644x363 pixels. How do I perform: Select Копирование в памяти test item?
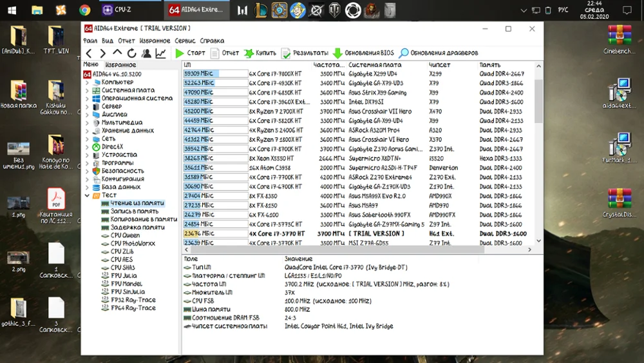[139, 219]
